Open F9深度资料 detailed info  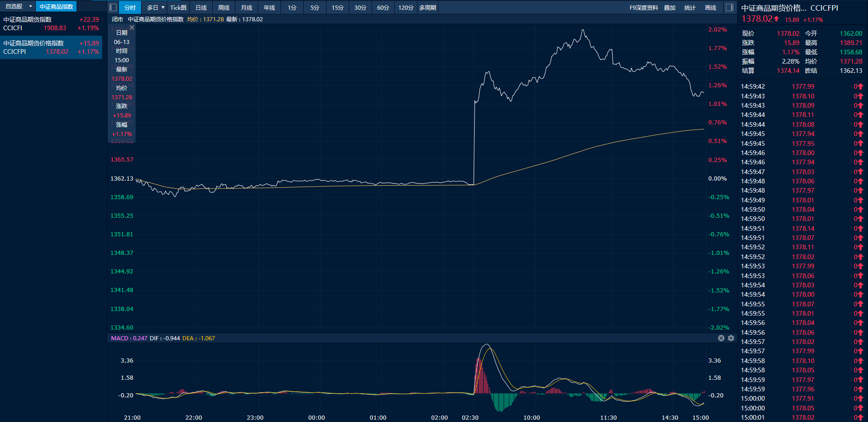tap(644, 7)
